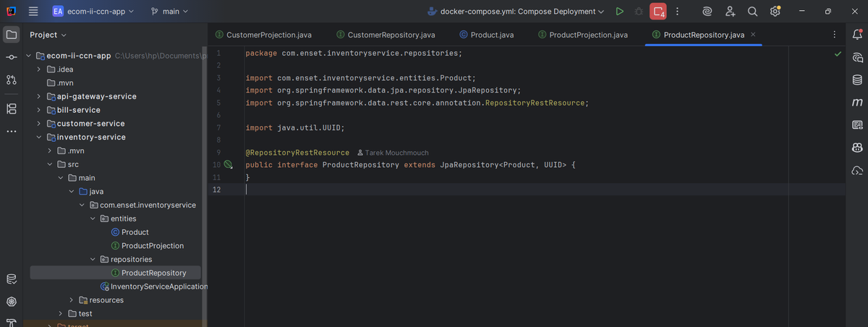The width and height of the screenshot is (868, 327).
Task: Open Search Everywhere magnifier
Action: (752, 12)
